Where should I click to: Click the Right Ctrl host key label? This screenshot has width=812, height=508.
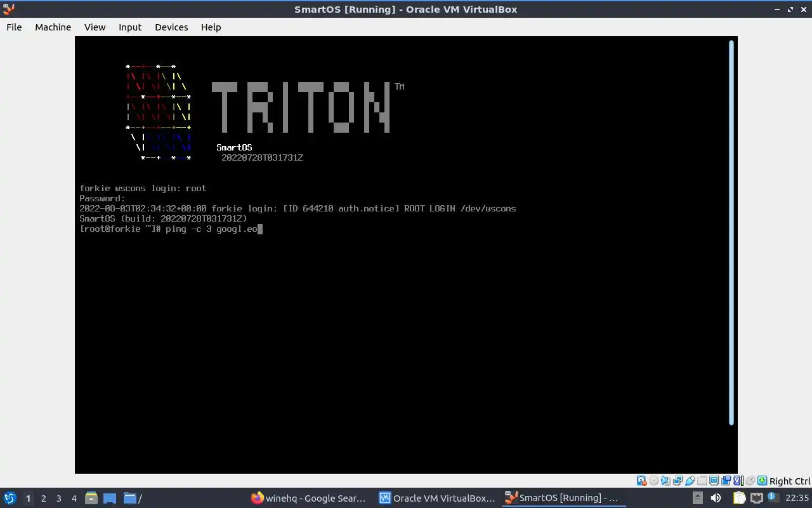pos(790,481)
